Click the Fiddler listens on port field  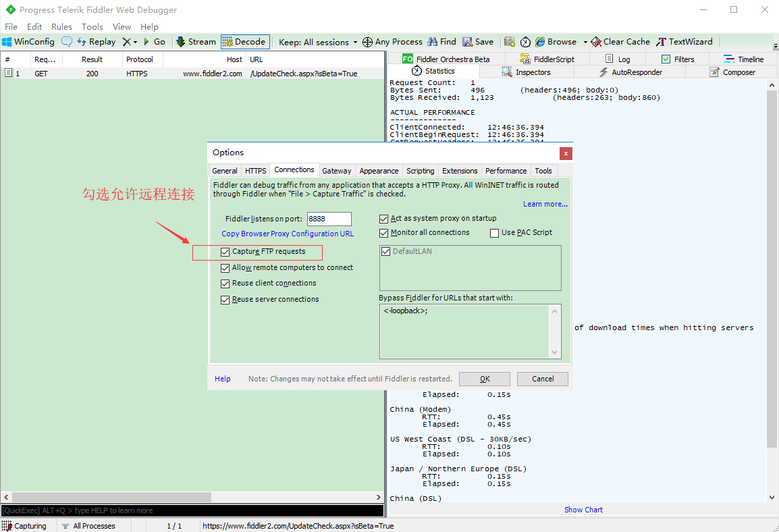pos(329,219)
